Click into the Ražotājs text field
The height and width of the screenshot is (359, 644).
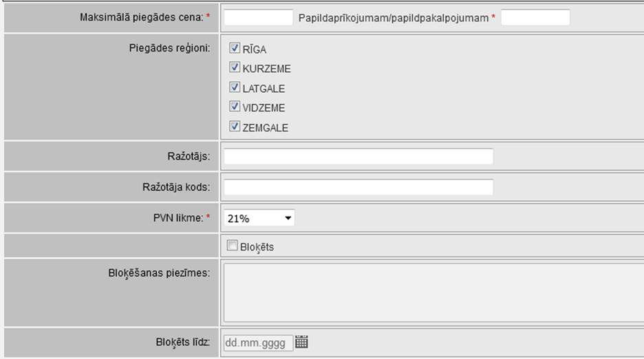(358, 156)
